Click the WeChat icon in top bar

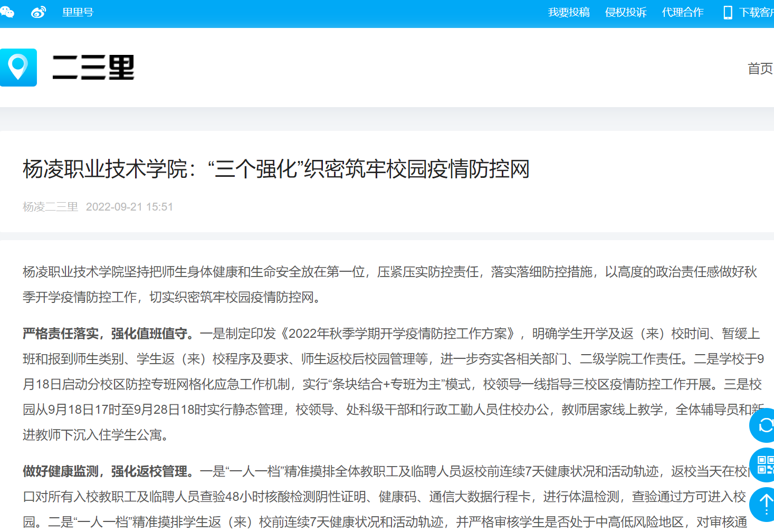coord(7,12)
